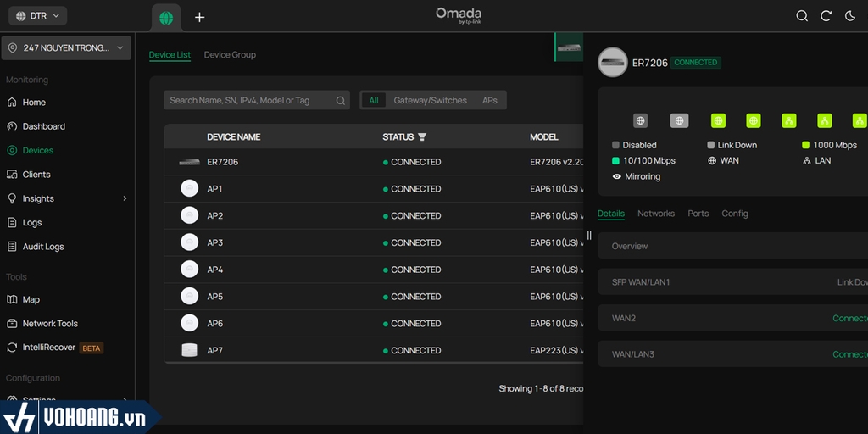Click the plus icon to add site tab
868x434 pixels.
point(199,18)
